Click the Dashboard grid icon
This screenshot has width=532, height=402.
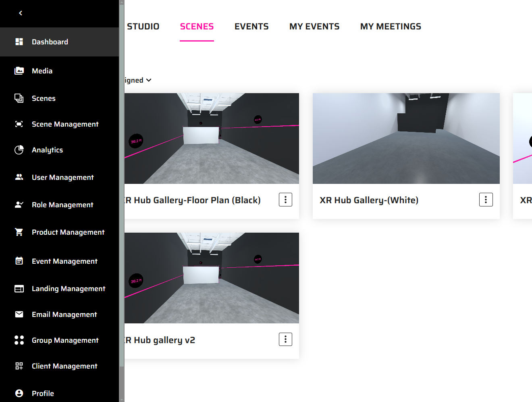tap(19, 42)
